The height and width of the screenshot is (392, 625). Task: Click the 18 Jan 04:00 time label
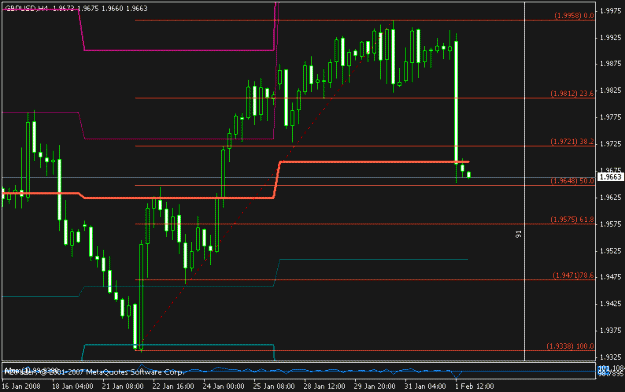(x=73, y=386)
